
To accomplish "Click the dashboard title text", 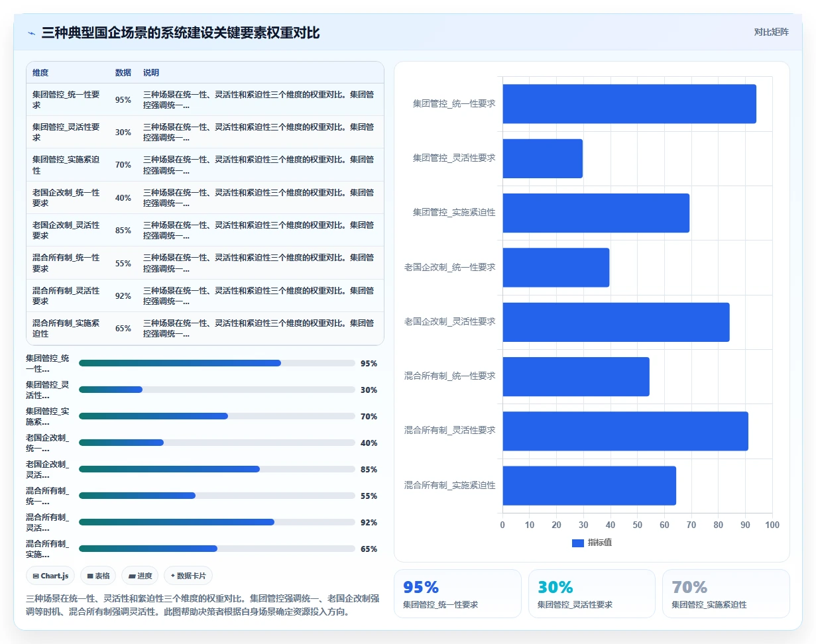I will click(180, 33).
